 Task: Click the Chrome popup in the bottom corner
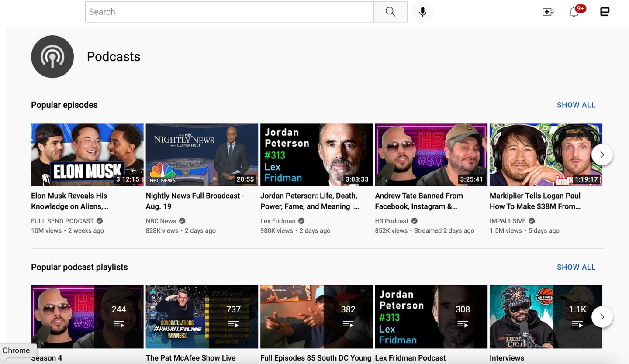click(16, 350)
